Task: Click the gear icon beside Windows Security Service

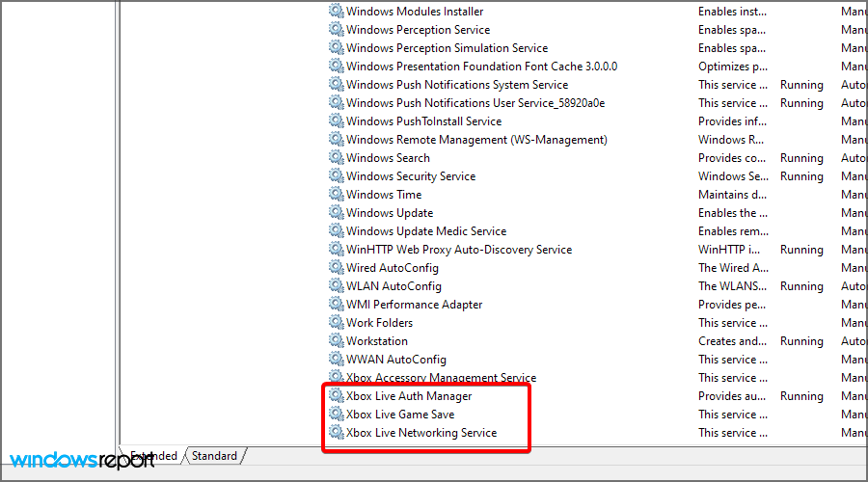Action: pyautogui.click(x=336, y=175)
